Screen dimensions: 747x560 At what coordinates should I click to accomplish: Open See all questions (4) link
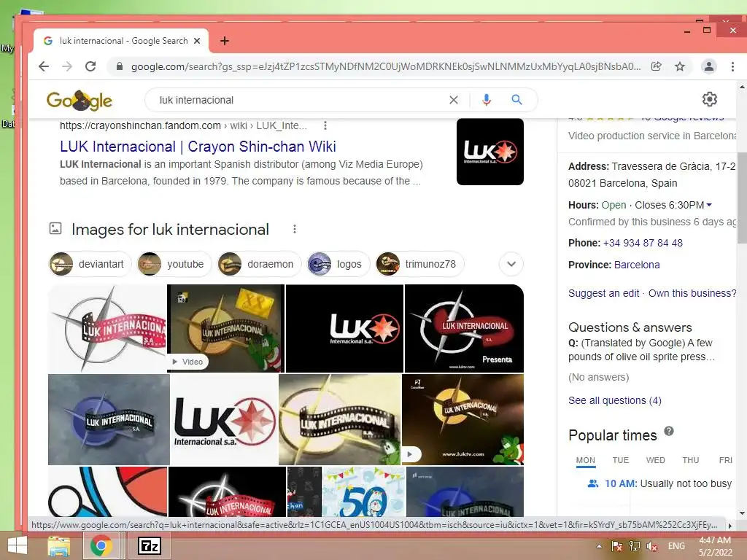point(614,400)
